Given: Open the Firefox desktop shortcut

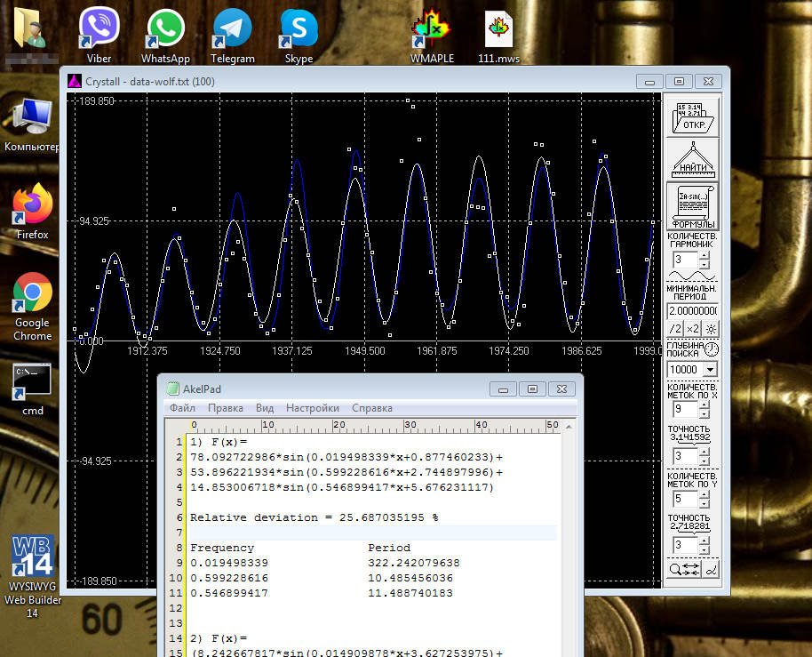Looking at the screenshot, I should 32,212.
